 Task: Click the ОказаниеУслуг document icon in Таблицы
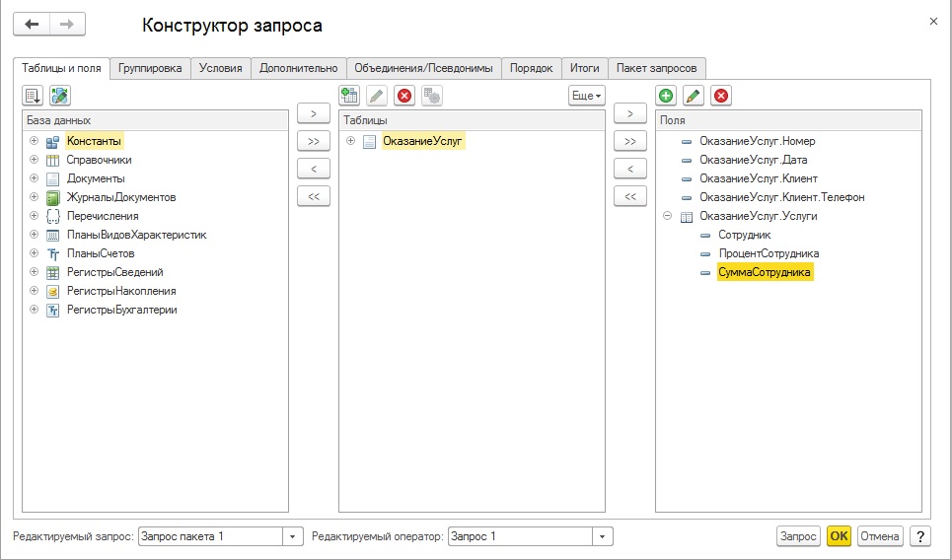tap(369, 141)
